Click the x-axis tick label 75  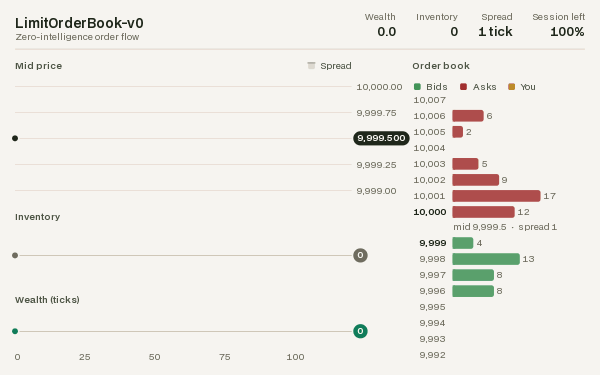[225, 357]
